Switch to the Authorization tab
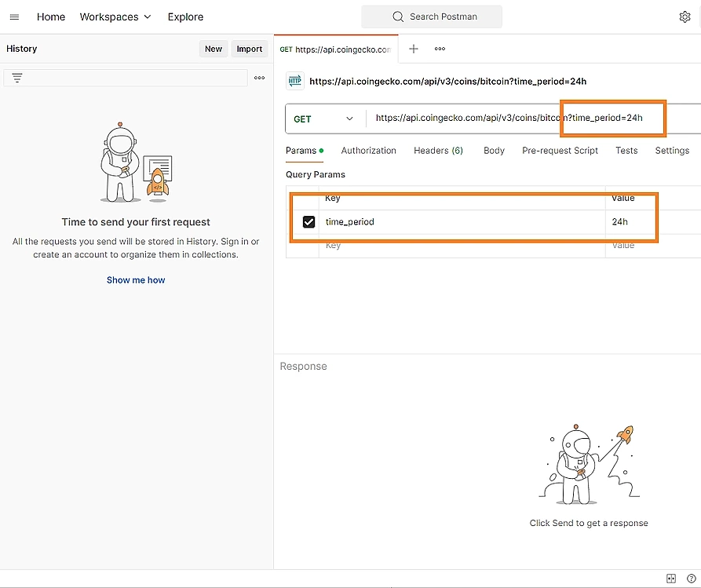The image size is (701, 588). [x=368, y=151]
